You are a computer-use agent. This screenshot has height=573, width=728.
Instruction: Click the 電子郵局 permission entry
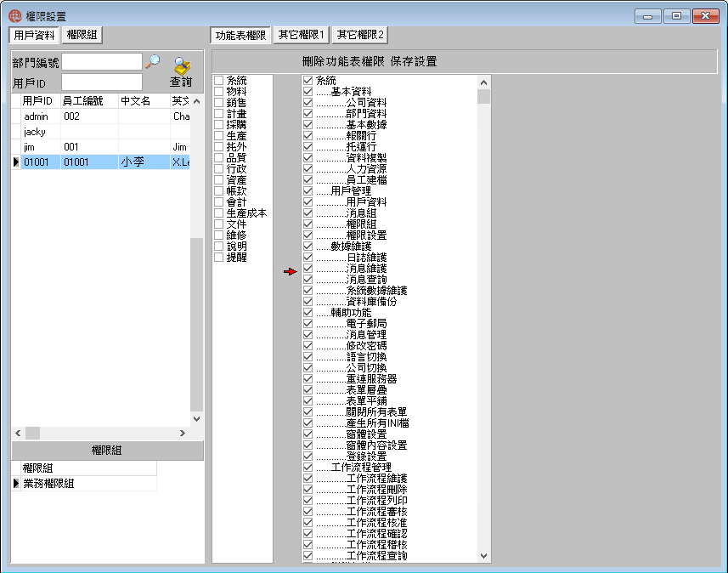(366, 323)
